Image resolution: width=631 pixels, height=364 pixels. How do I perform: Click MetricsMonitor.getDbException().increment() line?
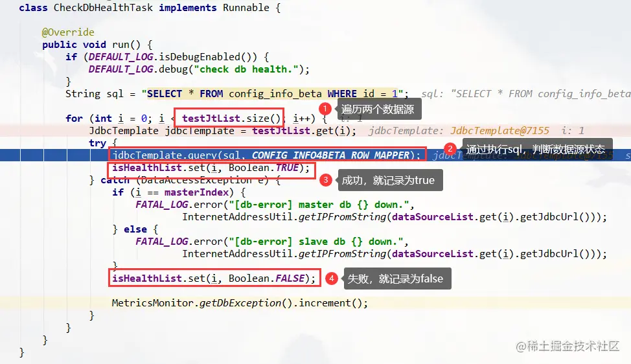(240, 303)
